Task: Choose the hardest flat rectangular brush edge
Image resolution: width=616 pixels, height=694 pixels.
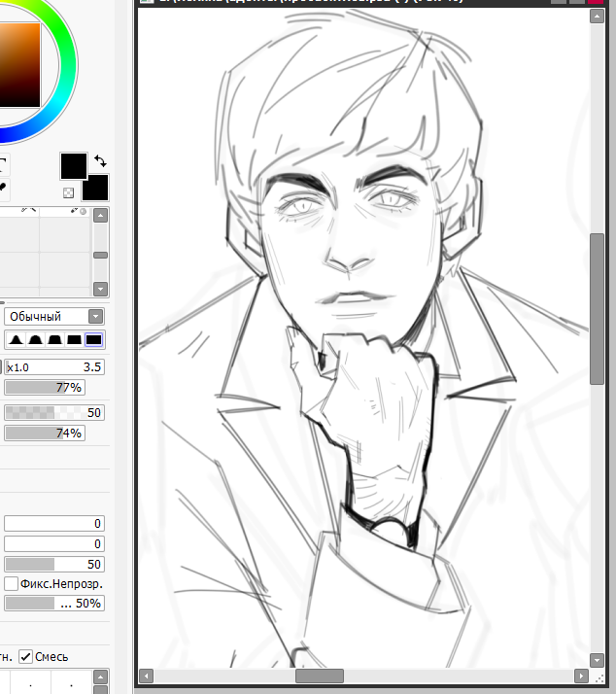Action: click(94, 340)
